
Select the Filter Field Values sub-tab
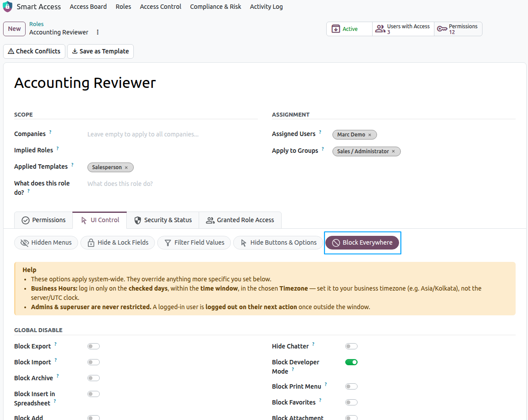[194, 242]
